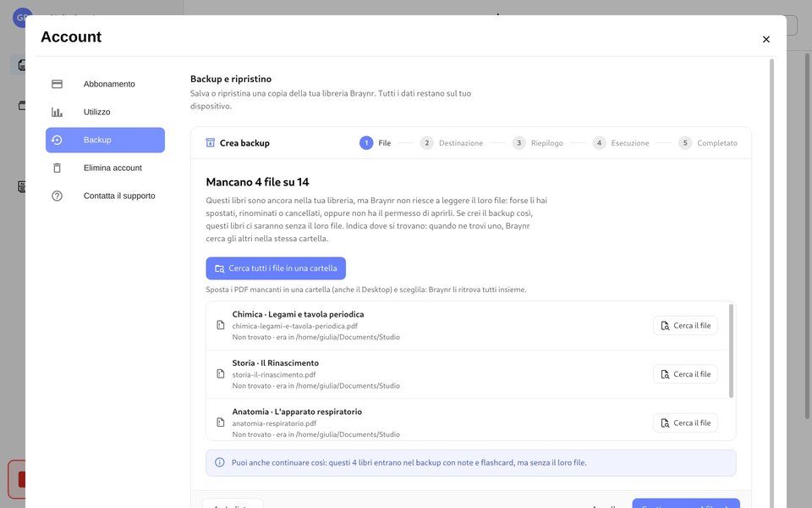Go to step 1 File
The width and height of the screenshot is (812, 508).
coord(376,143)
